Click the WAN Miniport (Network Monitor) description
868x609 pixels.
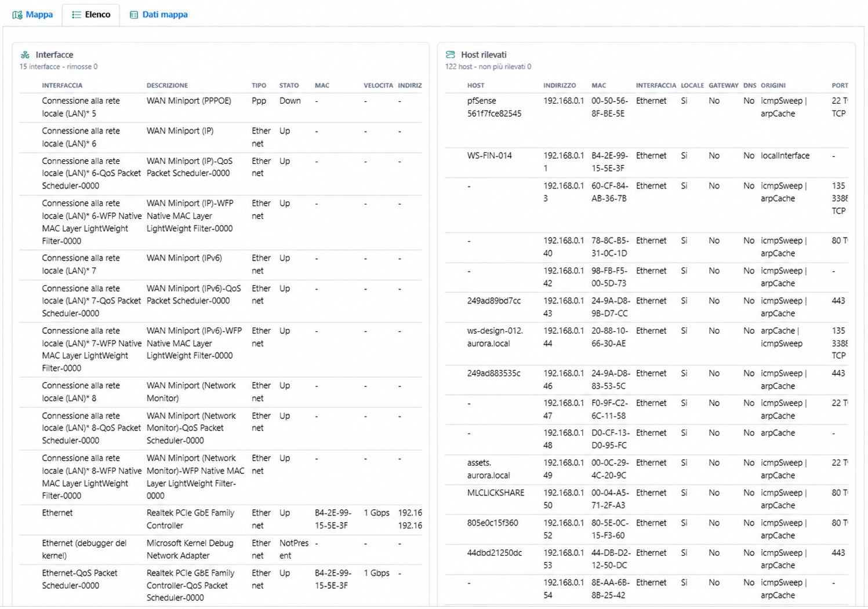[191, 392]
